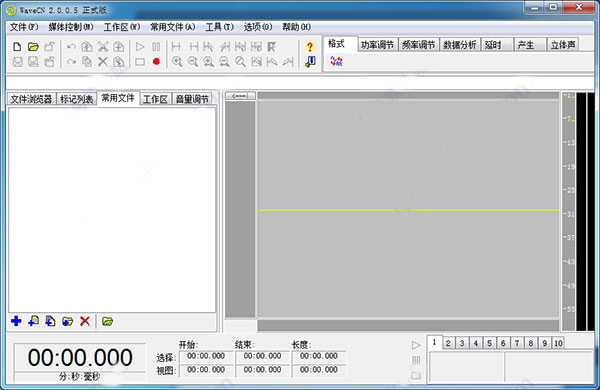The width and height of the screenshot is (600, 390).
Task: Switch to the 立体声 tab
Action: pyautogui.click(x=563, y=45)
